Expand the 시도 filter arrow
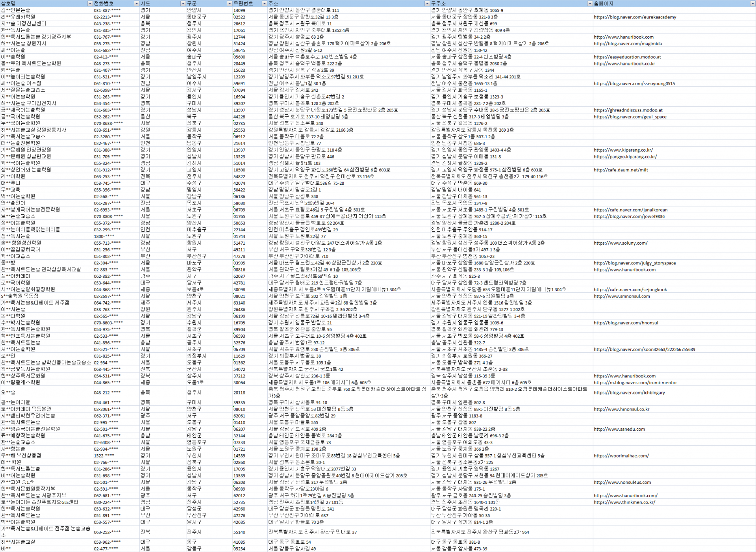This screenshot has height=552, width=756. click(183, 4)
